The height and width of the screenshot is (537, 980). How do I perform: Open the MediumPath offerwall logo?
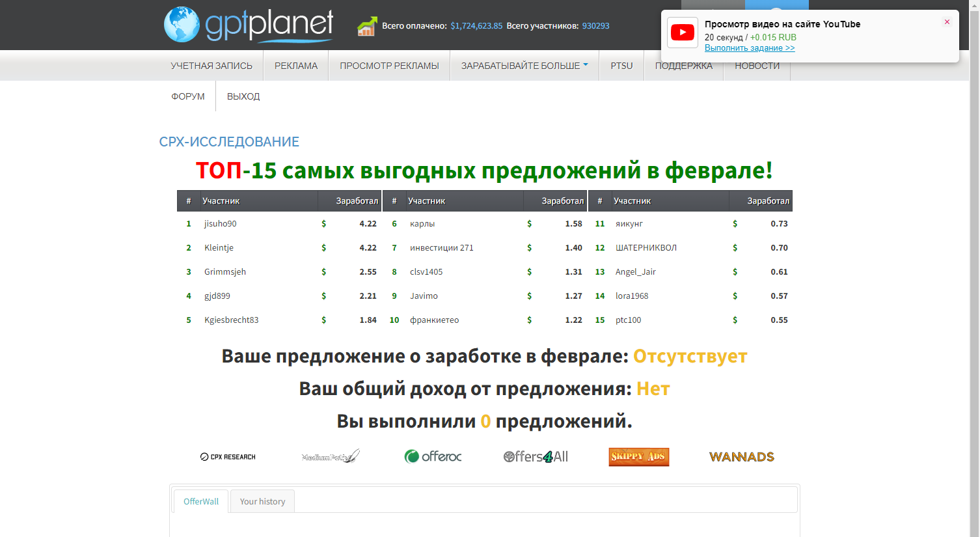click(x=331, y=456)
